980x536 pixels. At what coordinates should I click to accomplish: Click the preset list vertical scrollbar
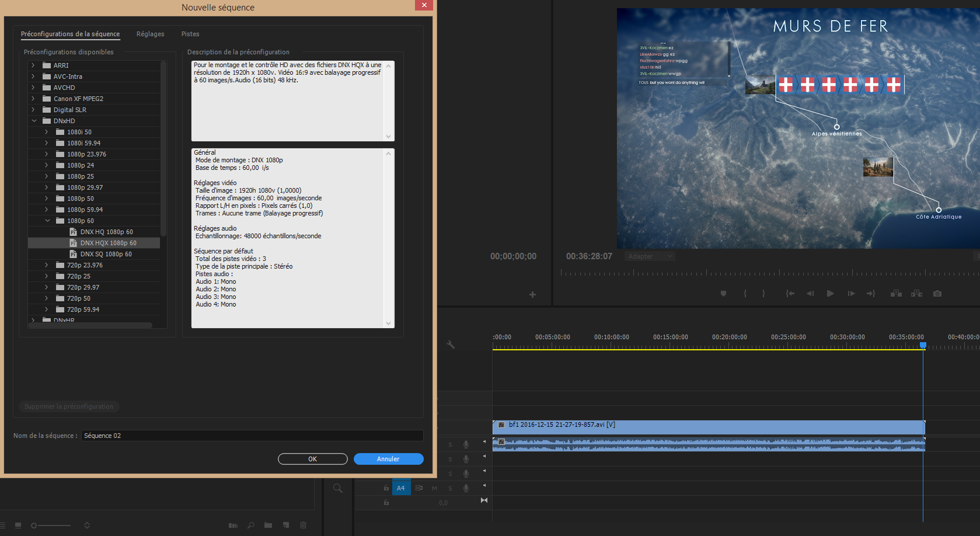[163, 149]
